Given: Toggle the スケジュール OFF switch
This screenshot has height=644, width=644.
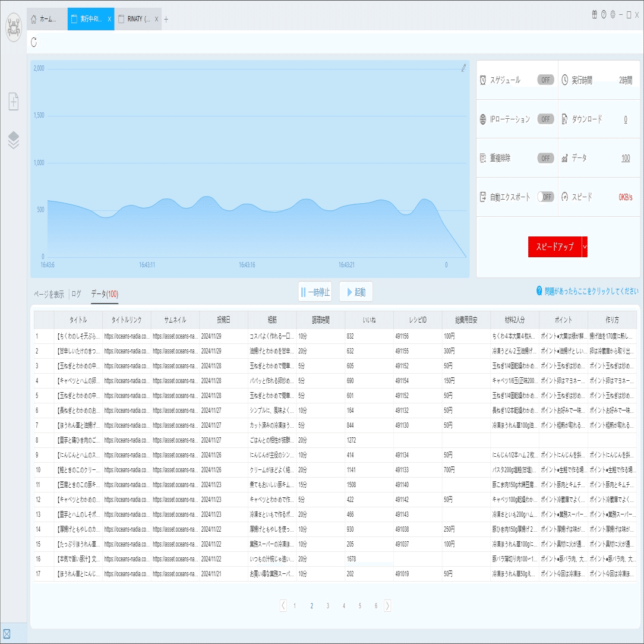Looking at the screenshot, I should click(545, 80).
